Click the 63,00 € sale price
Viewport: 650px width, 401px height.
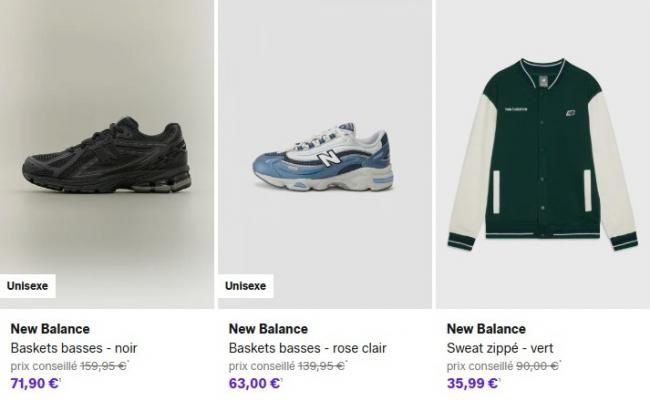[x=254, y=383]
